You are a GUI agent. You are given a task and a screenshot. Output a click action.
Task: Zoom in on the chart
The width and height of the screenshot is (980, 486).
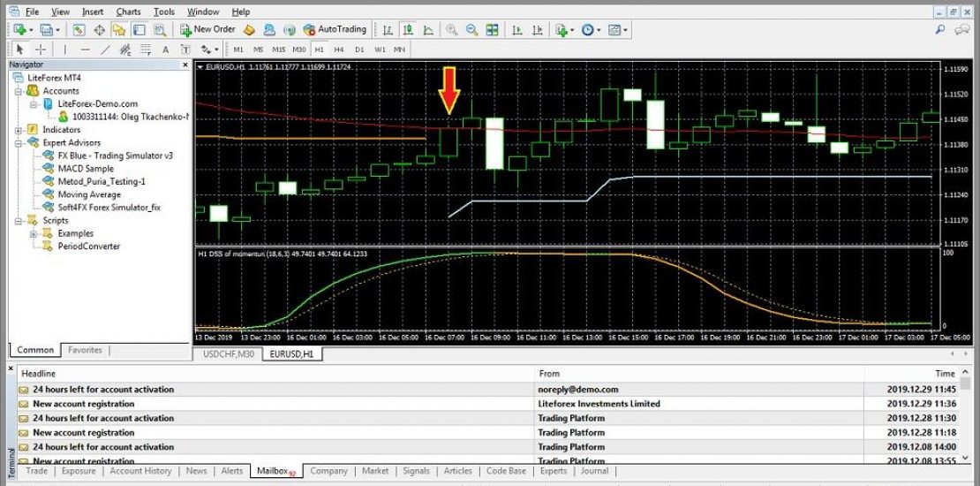(451, 29)
